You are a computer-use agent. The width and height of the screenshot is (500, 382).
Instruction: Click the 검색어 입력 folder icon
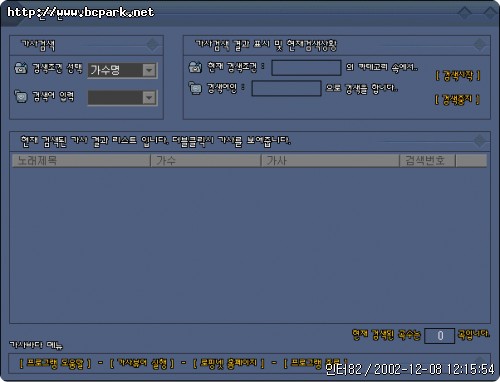point(21,96)
